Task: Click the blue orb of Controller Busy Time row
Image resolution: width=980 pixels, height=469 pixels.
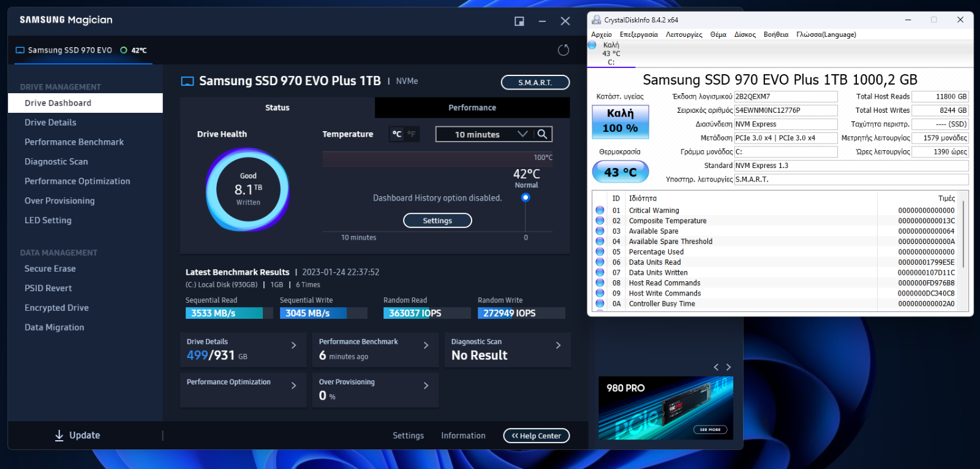Action: 600,303
